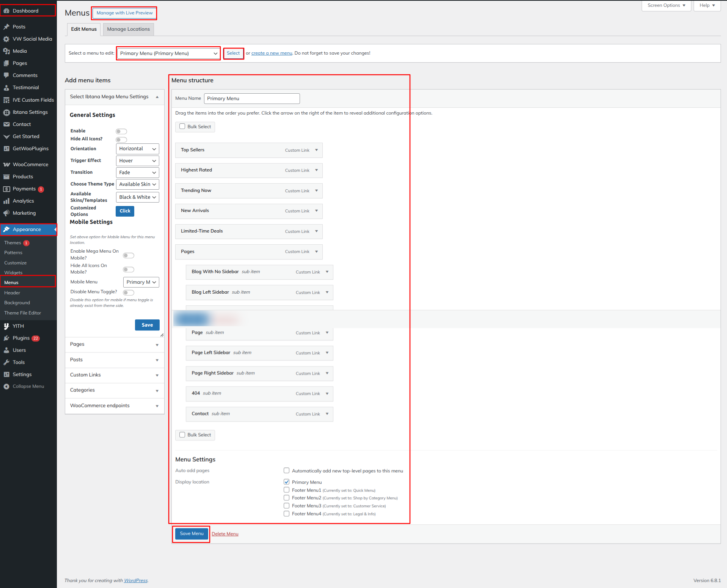Image resolution: width=727 pixels, height=588 pixels.
Task: Enable Footer Menu1 display location checkbox
Action: (x=287, y=490)
